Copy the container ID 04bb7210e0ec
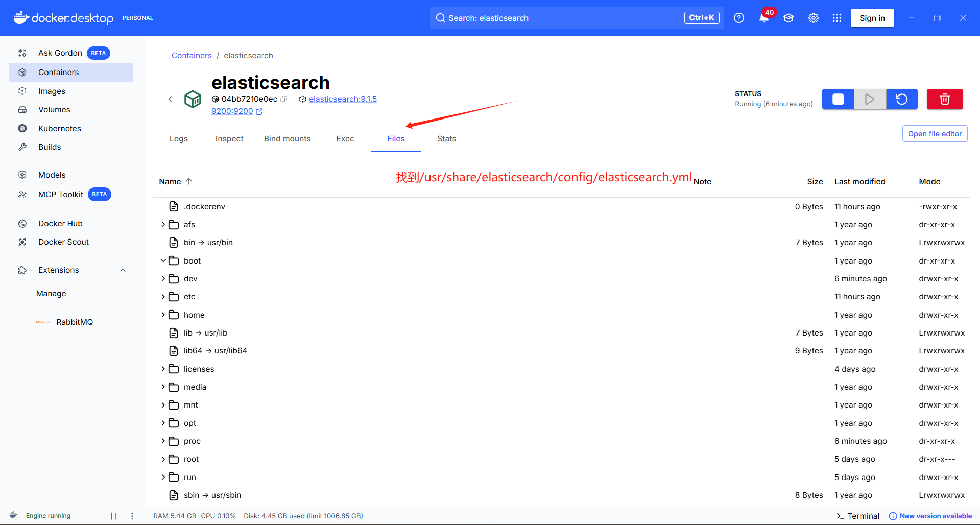Viewport: 980px width, 525px height. 284,99
